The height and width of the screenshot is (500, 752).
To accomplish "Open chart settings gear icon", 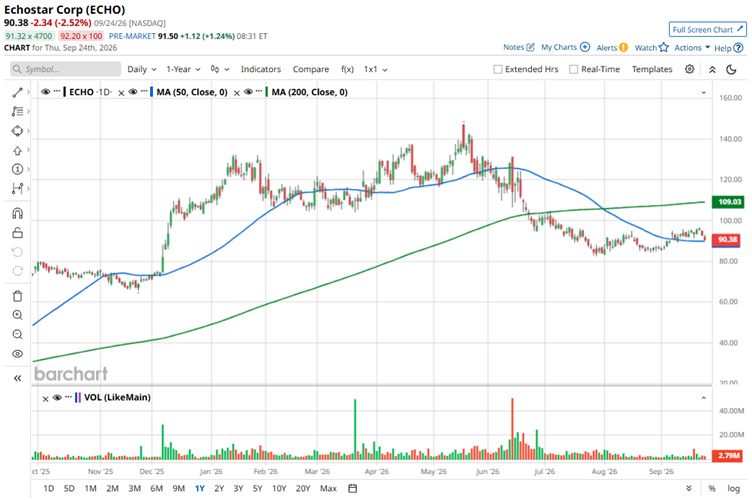I will click(689, 69).
